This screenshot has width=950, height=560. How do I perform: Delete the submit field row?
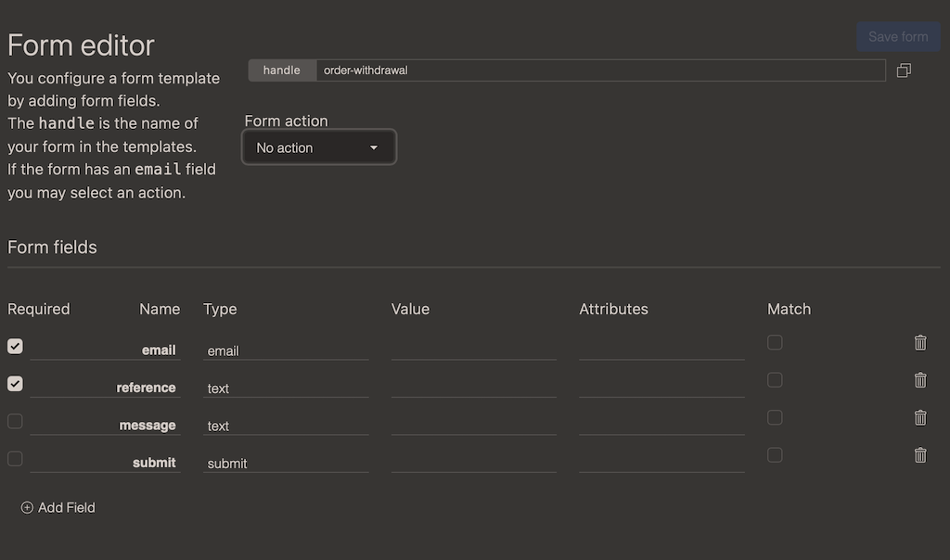920,455
